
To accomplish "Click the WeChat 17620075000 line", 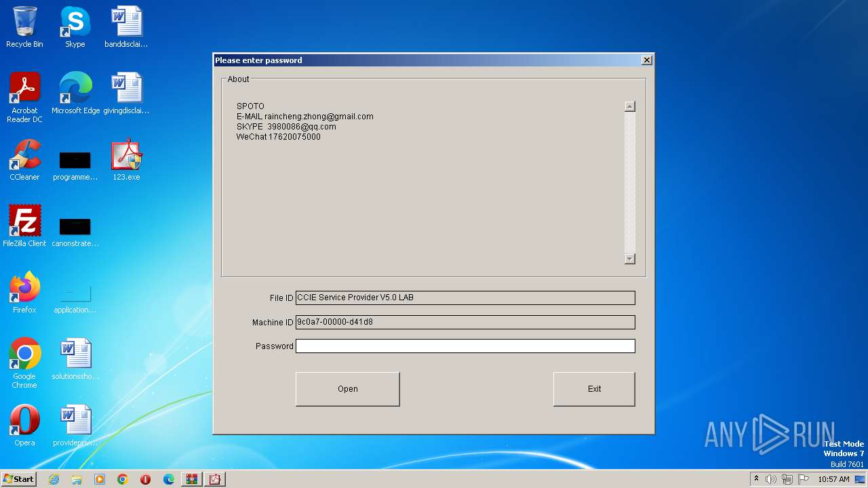I will (279, 137).
